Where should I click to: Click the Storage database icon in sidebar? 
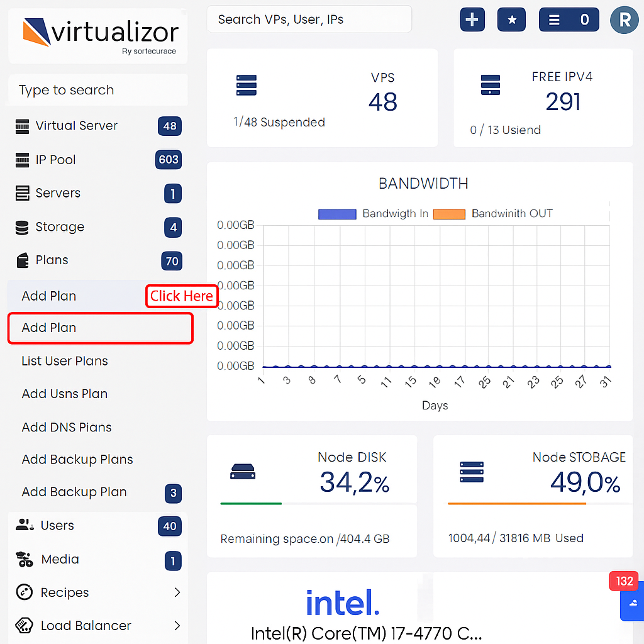coord(23,227)
